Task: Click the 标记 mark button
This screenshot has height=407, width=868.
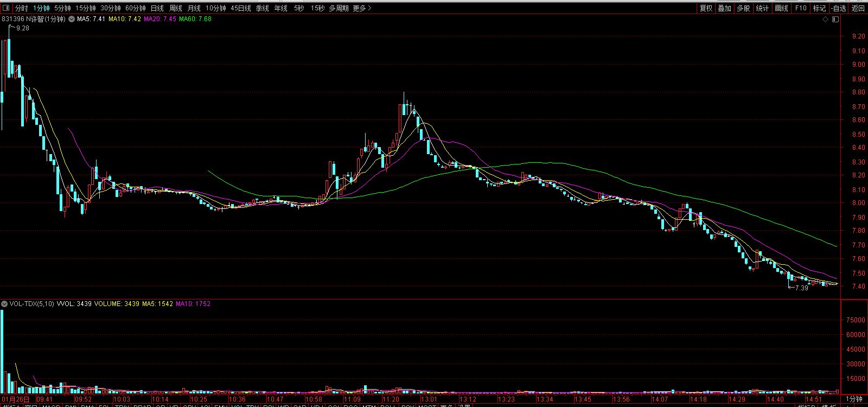Action: (819, 8)
